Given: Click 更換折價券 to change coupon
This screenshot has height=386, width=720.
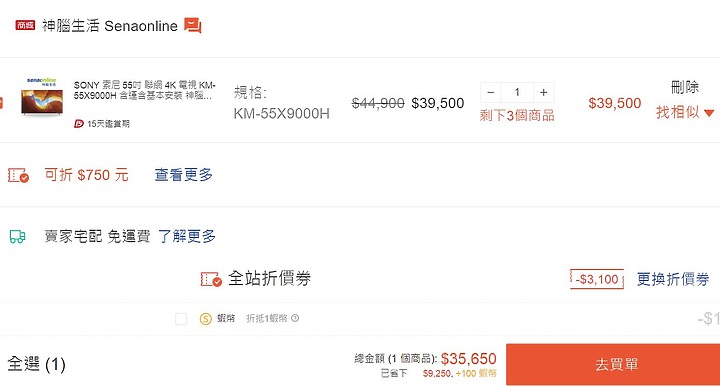Looking at the screenshot, I should click(x=673, y=279).
